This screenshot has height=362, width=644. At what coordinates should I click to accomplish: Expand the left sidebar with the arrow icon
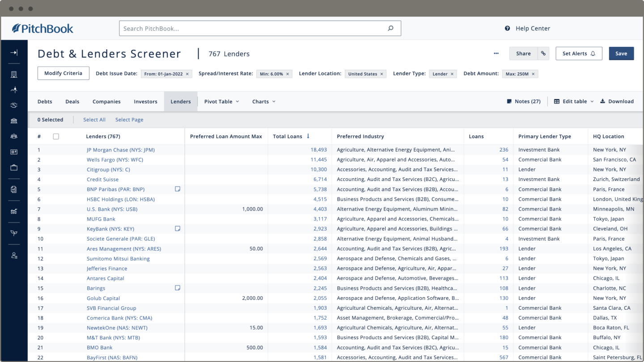14,53
